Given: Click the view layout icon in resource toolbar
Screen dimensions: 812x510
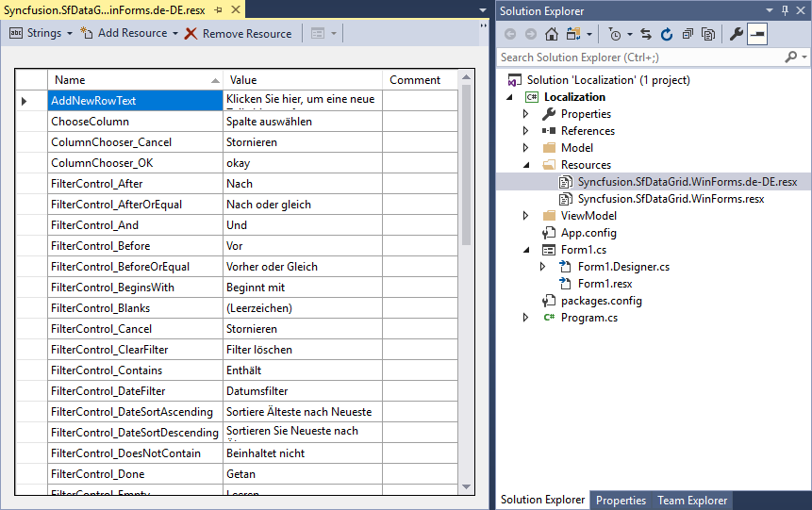Looking at the screenshot, I should tap(318, 34).
